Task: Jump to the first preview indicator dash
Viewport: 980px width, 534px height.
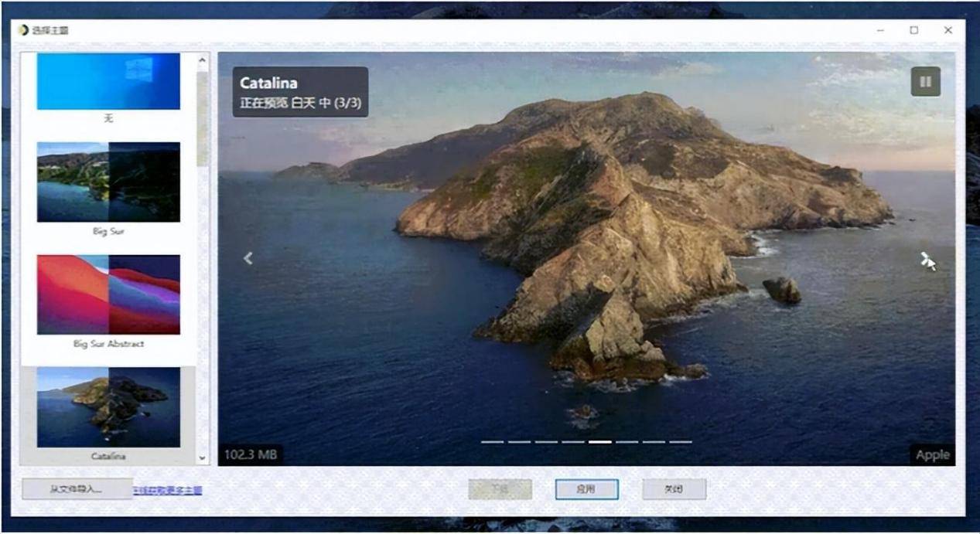Action: (x=492, y=442)
